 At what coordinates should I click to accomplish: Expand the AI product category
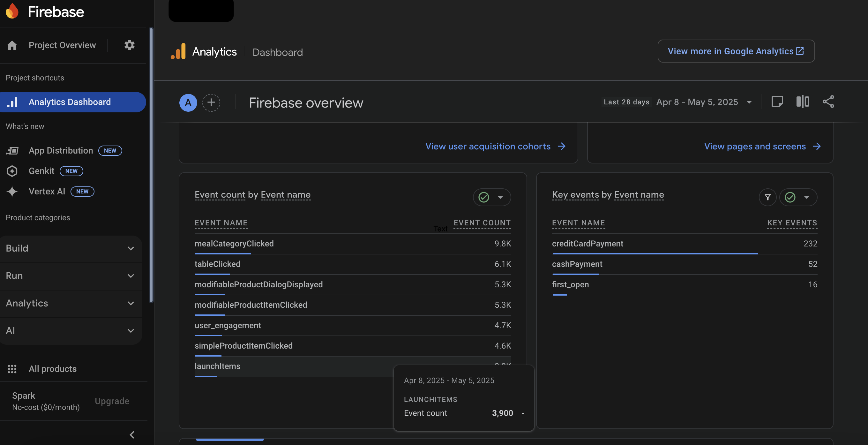tap(71, 331)
